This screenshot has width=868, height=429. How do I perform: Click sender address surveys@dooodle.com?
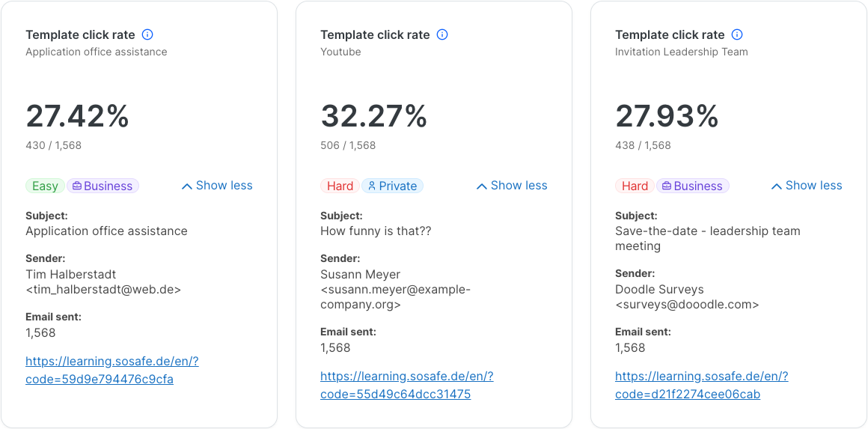[x=687, y=305]
